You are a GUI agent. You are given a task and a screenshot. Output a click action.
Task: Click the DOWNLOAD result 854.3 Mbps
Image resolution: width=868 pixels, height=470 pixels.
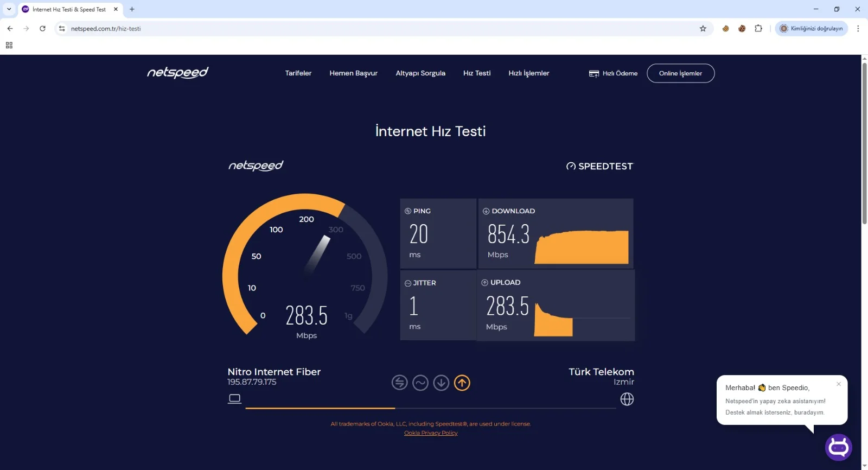508,234
